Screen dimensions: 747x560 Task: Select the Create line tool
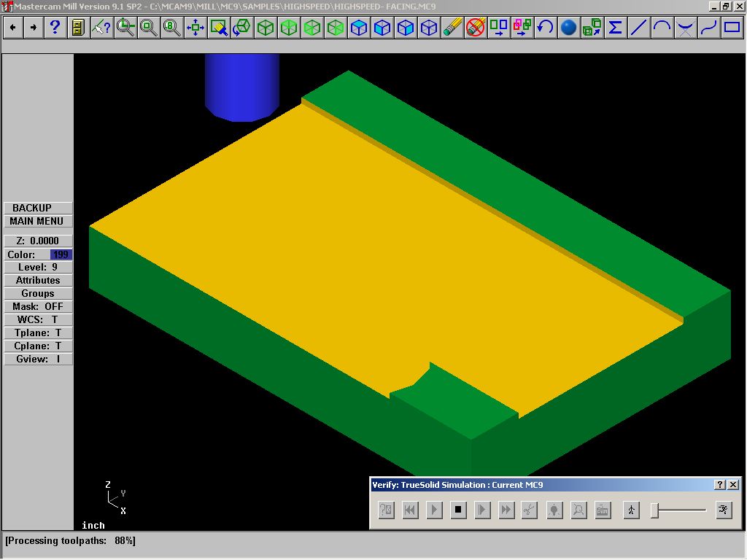tap(639, 27)
